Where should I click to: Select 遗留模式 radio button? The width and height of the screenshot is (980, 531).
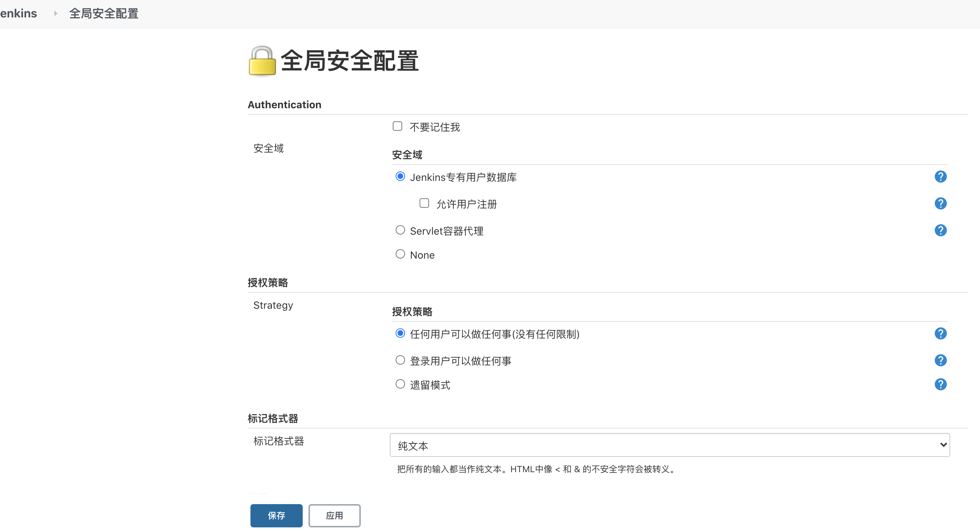tap(400, 384)
